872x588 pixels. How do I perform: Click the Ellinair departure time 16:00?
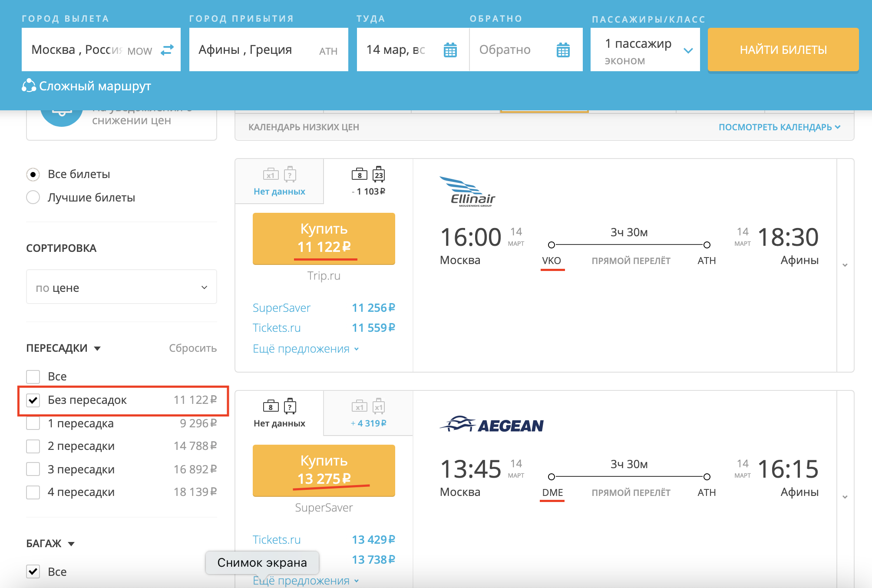pos(471,237)
